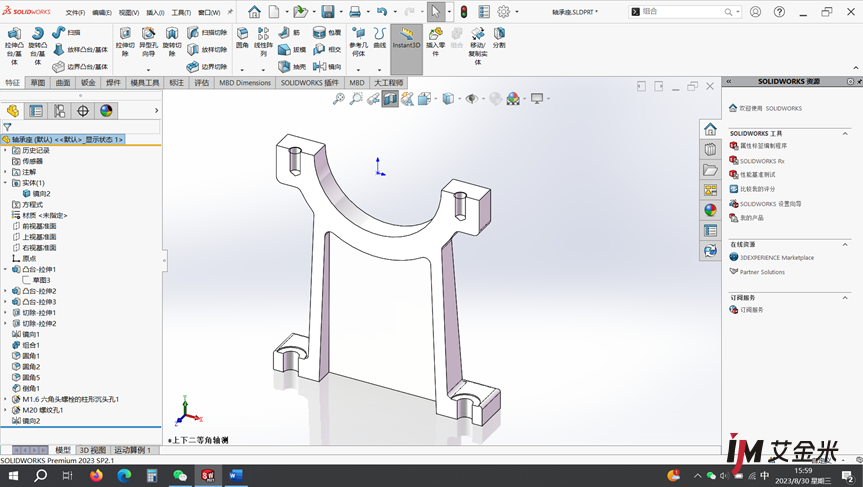The height and width of the screenshot is (487, 863).
Task: Open the Curves tool (曲线)
Action: point(380,37)
